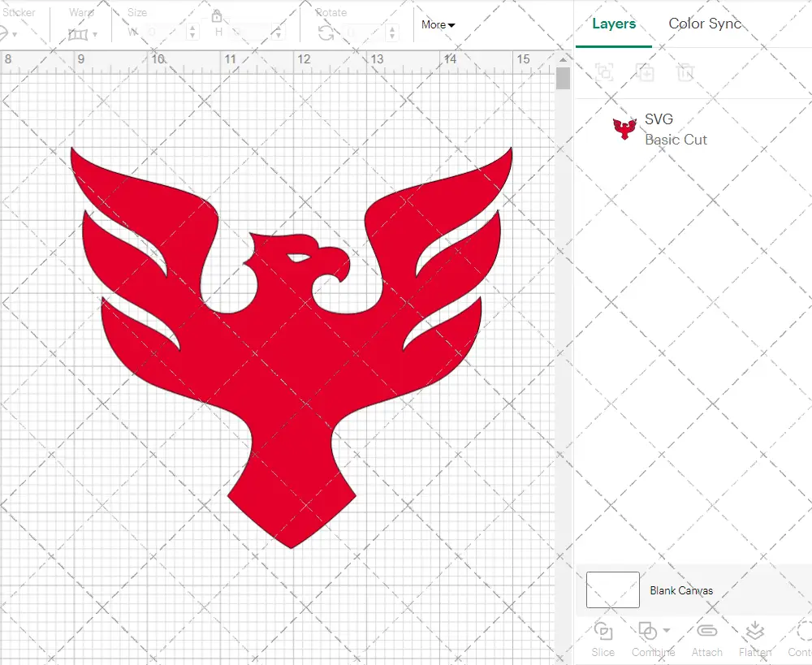Image resolution: width=812 pixels, height=665 pixels.
Task: Click the Warp icon
Action: [78, 35]
